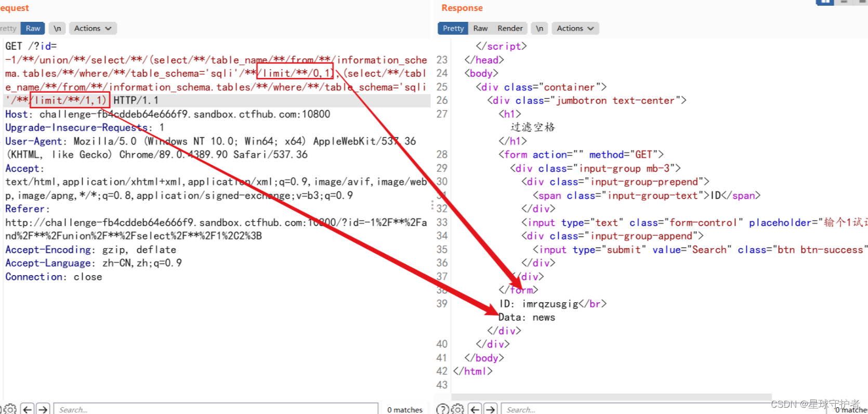868x414 pixels.
Task: Open Request search settings gear icon
Action: [x=10, y=409]
